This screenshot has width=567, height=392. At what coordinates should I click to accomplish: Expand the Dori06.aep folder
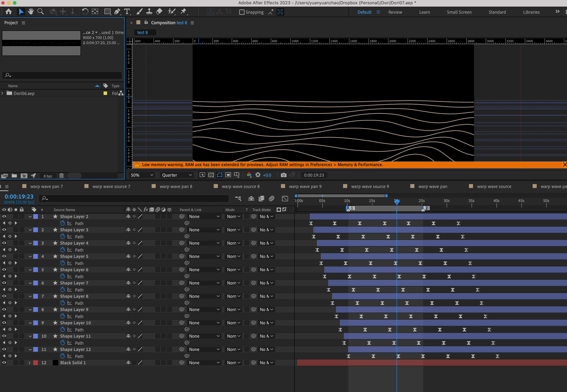click(3, 93)
